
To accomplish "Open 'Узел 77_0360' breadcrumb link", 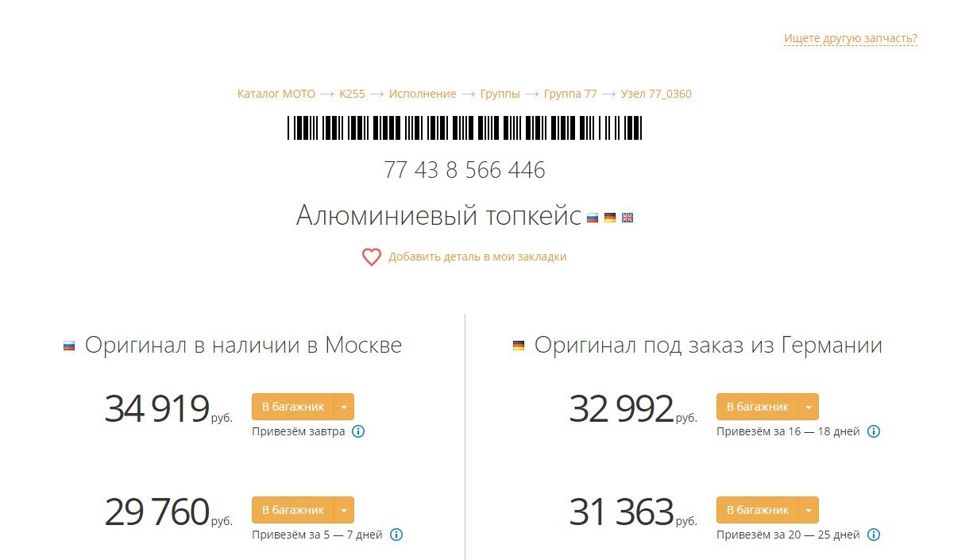I will pos(656,94).
